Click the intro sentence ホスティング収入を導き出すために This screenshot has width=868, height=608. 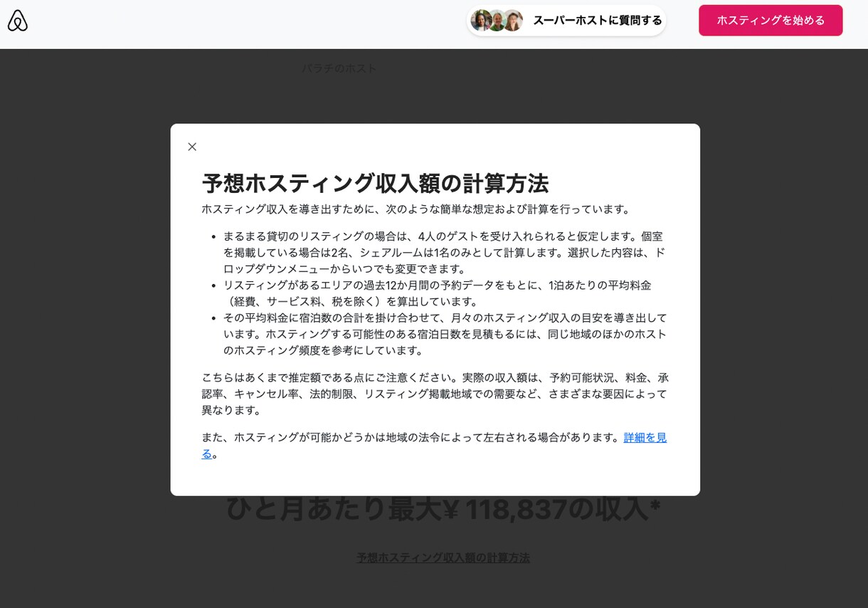point(418,209)
